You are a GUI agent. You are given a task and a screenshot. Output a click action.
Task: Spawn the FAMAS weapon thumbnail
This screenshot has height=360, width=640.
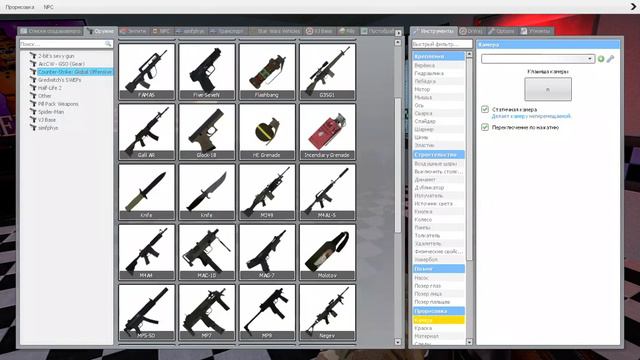(147, 71)
